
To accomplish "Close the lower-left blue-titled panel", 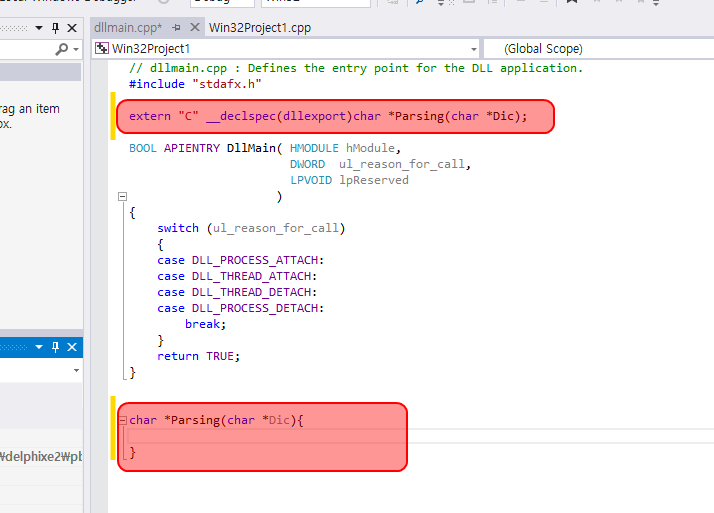I will click(72, 347).
